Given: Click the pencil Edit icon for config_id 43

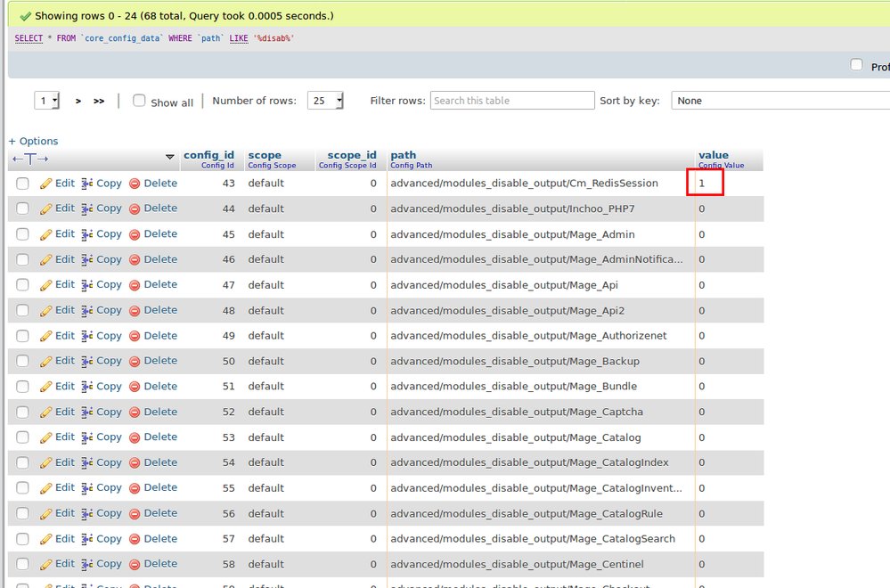Looking at the screenshot, I should pos(46,184).
